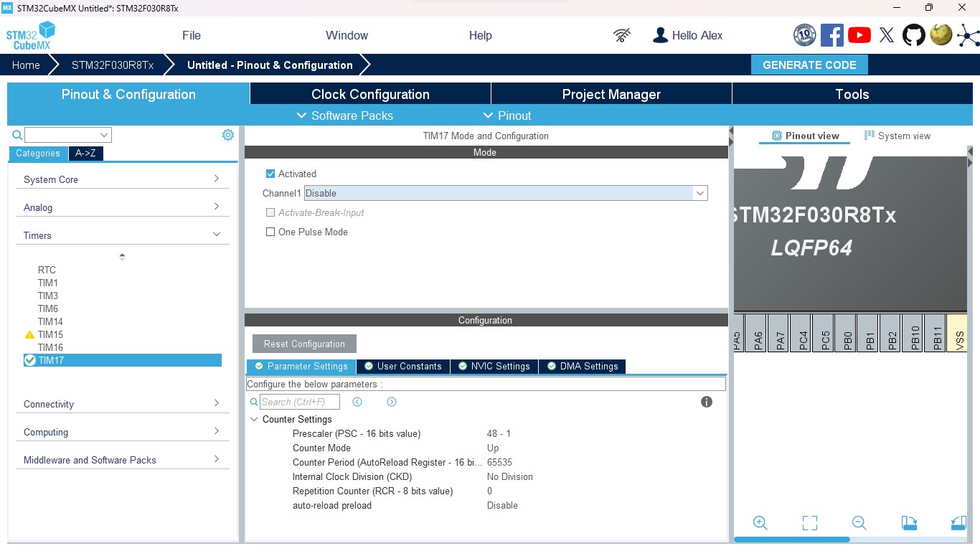Click the magnifier icon next to peripheral search
Viewport: 980px width, 551px height.
tap(17, 135)
